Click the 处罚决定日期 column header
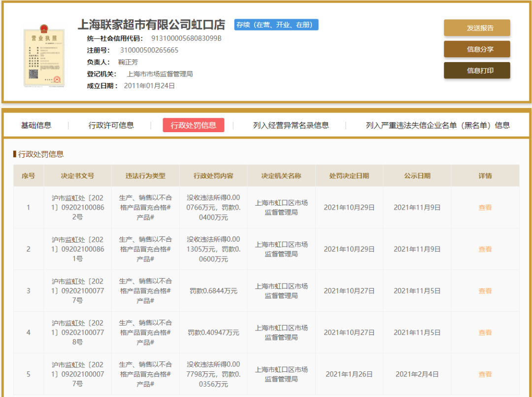 (349, 176)
